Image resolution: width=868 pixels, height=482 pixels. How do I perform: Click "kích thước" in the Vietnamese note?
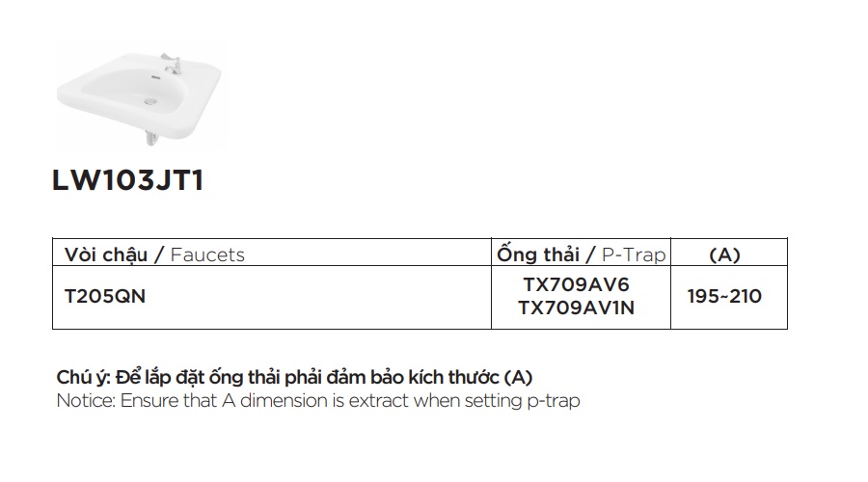(x=457, y=378)
